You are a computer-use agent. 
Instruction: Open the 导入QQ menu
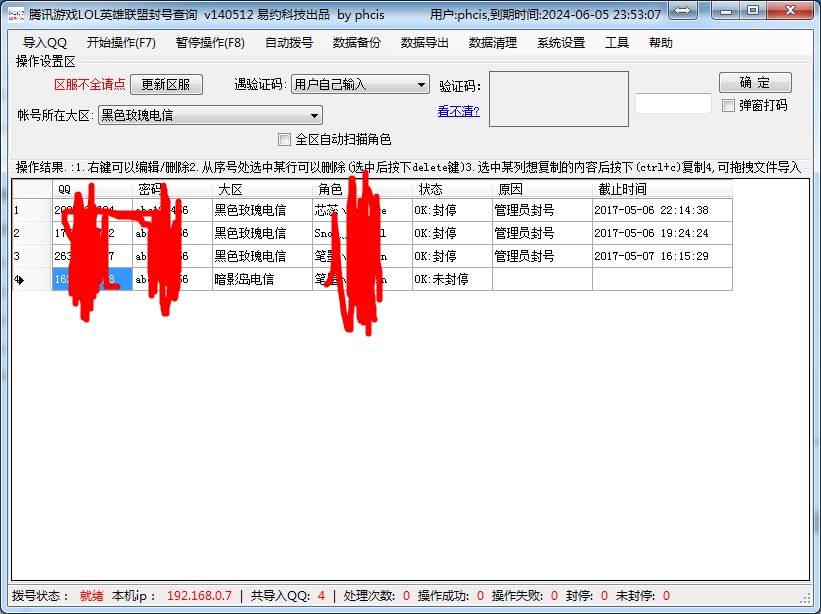pos(45,43)
